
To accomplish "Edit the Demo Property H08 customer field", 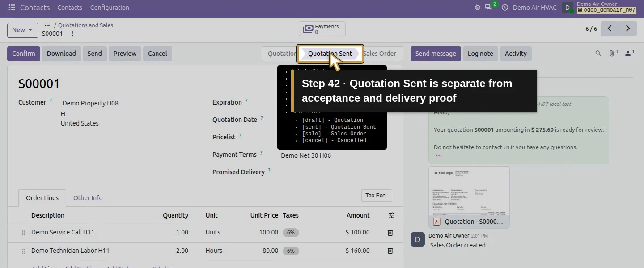I will [x=90, y=103].
